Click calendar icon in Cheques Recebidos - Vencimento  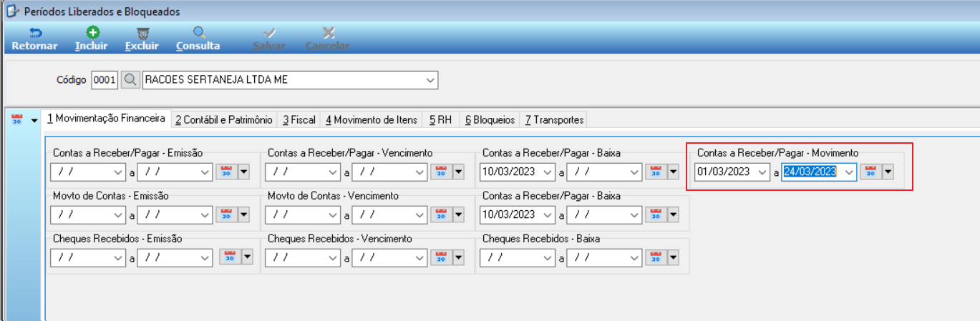pyautogui.click(x=441, y=257)
